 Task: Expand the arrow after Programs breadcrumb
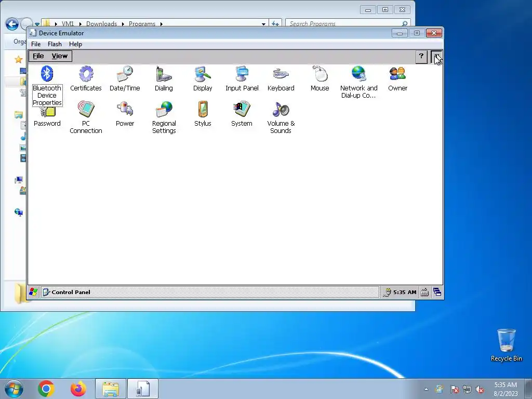click(x=162, y=24)
